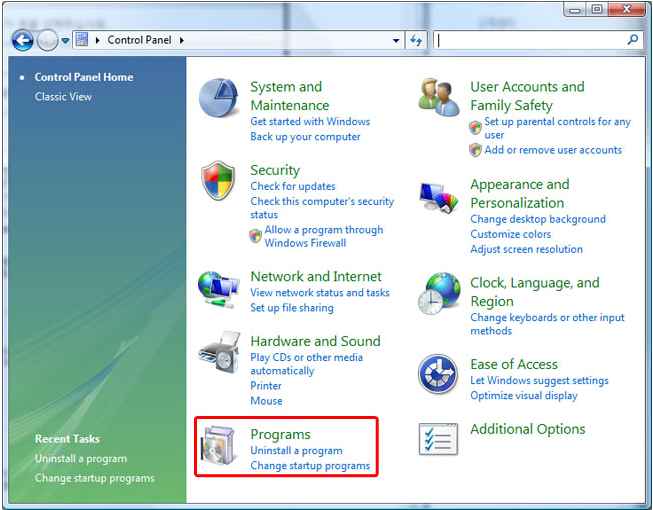Expand the address bar history dropdown

396,40
